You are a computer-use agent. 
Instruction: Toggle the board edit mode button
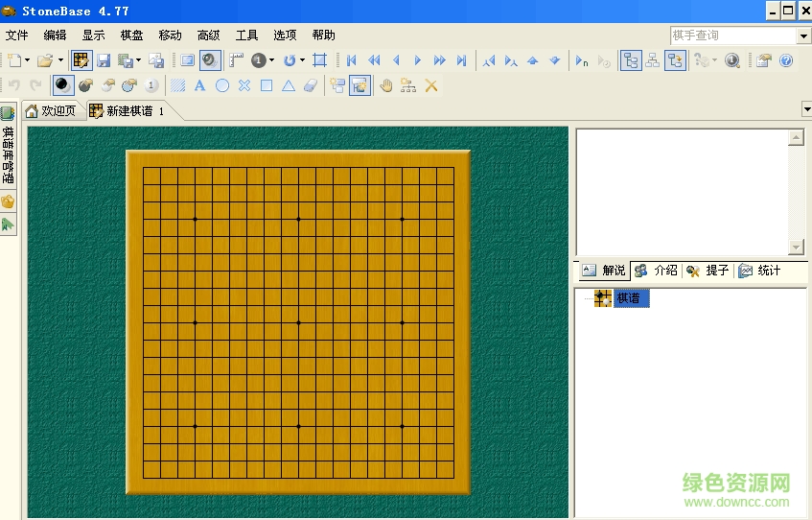pos(81,60)
